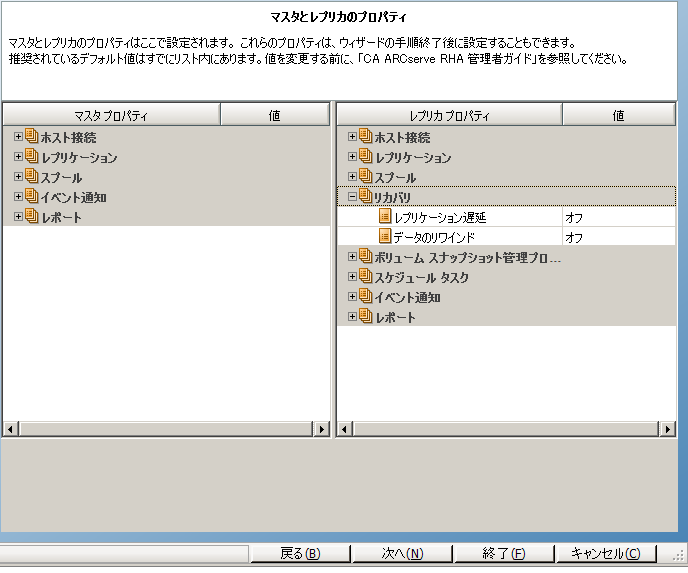Select スケジュール タスク label
The image size is (688, 573).
point(422,277)
